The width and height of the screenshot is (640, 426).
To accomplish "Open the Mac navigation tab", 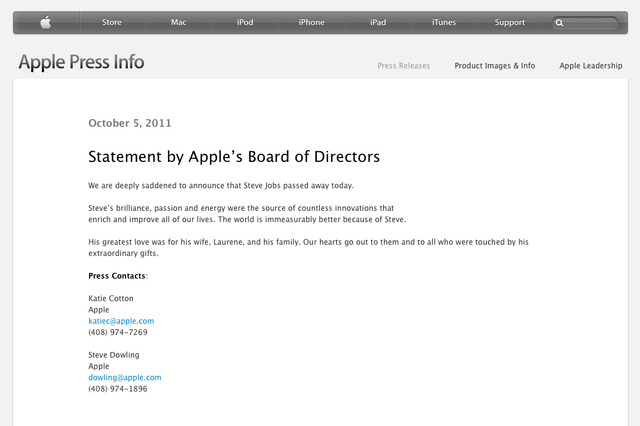I will (178, 22).
